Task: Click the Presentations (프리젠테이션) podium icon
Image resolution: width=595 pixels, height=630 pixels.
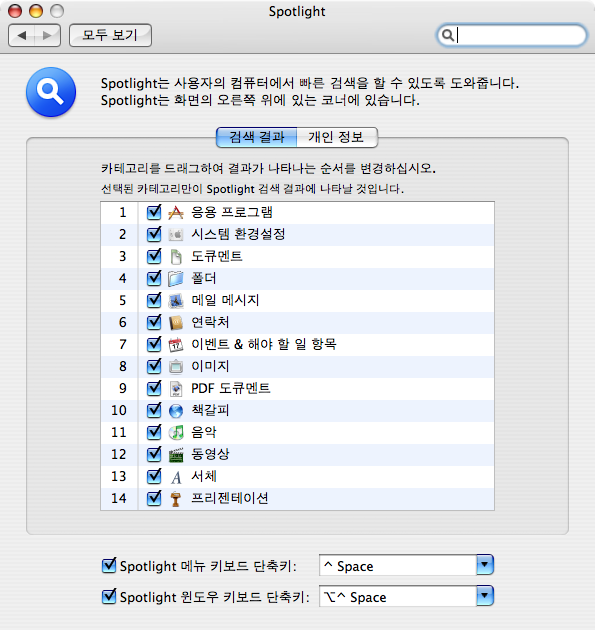Action: click(176, 499)
